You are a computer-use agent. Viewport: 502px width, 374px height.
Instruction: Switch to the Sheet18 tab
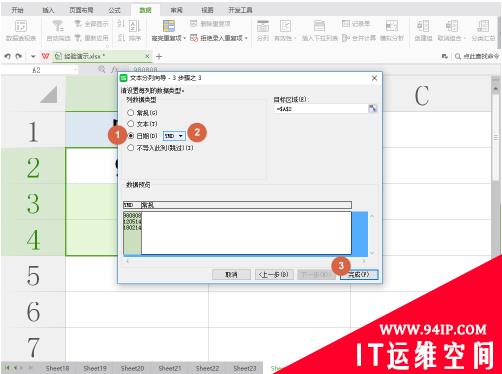pos(57,368)
